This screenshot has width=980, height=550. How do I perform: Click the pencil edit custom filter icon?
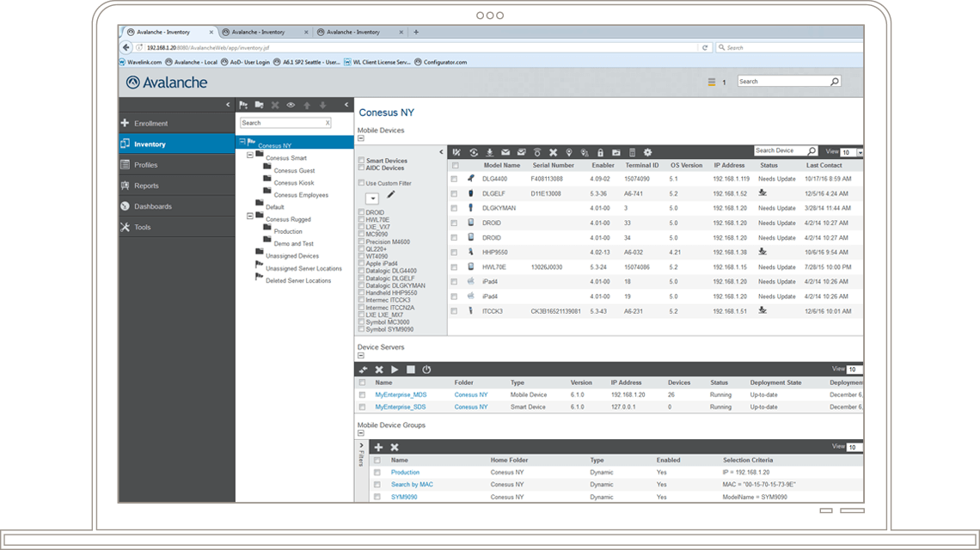pos(392,195)
